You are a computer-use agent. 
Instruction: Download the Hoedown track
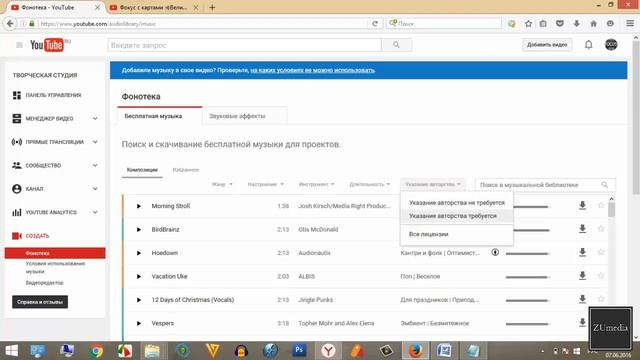click(582, 252)
